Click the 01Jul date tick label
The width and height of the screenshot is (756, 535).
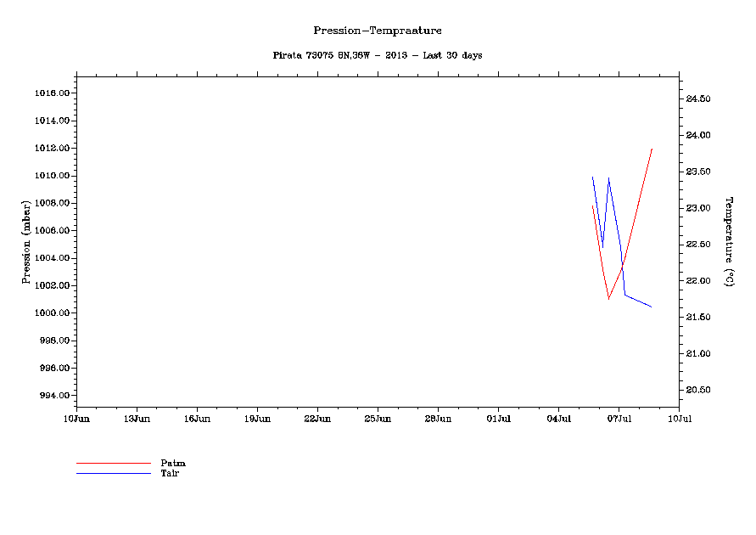(498, 419)
